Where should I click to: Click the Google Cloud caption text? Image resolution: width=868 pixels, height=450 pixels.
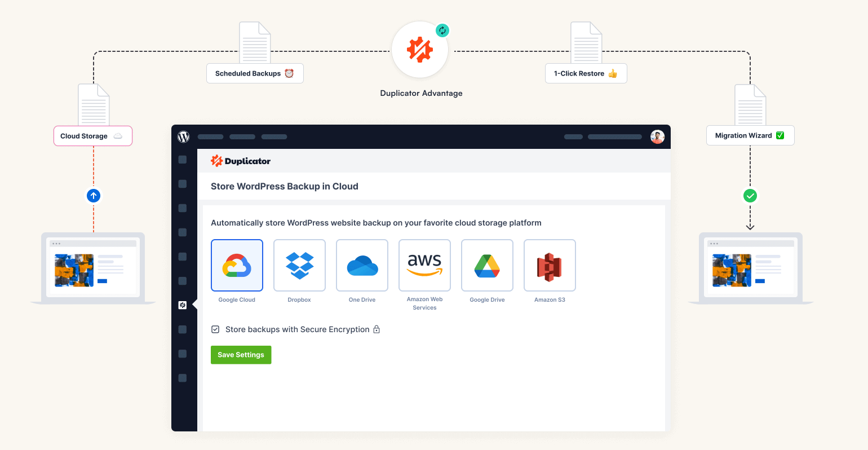click(x=237, y=300)
